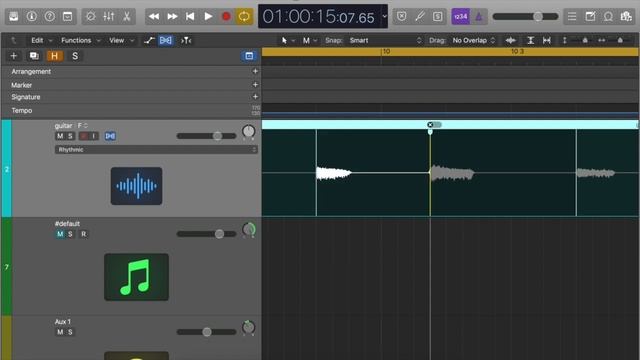
Task: Toggle Cycle mode
Action: 244,17
